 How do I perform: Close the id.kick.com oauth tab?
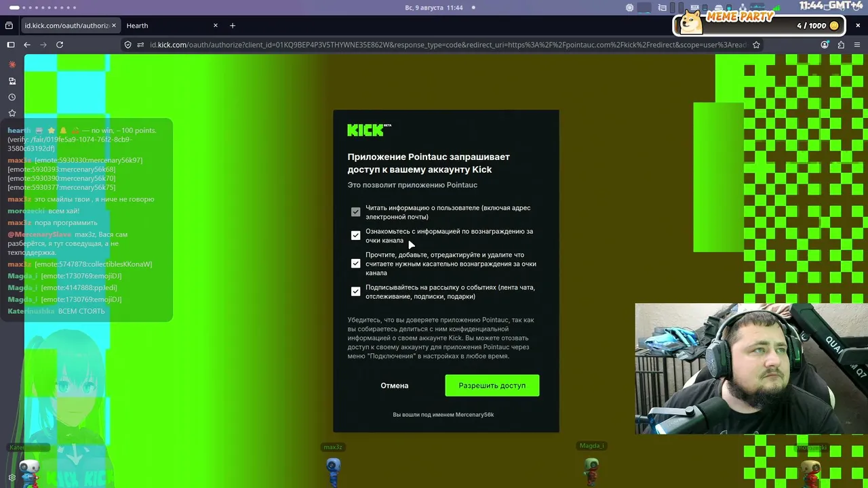114,26
